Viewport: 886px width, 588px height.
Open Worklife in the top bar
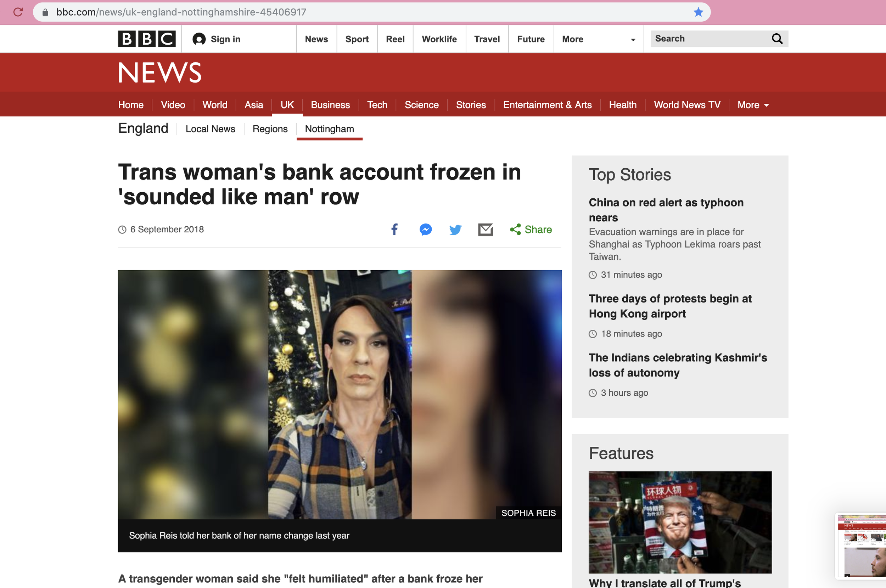[x=439, y=39]
